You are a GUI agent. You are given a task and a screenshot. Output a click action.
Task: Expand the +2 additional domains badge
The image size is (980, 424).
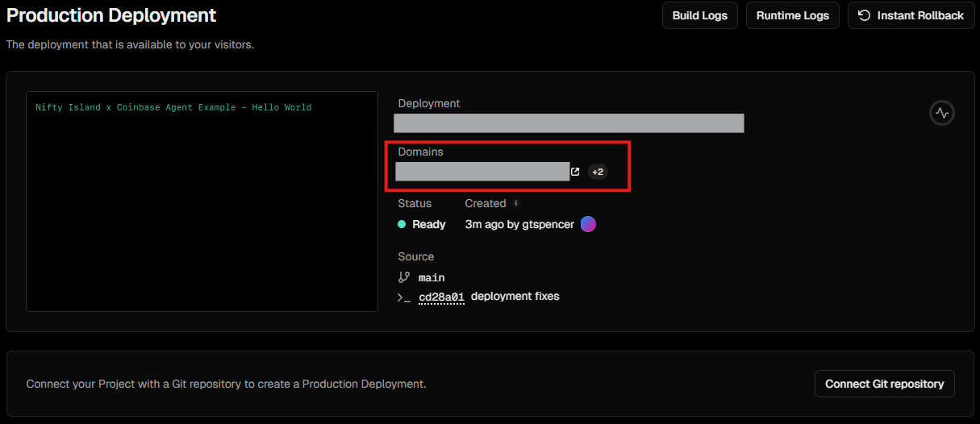pyautogui.click(x=598, y=172)
